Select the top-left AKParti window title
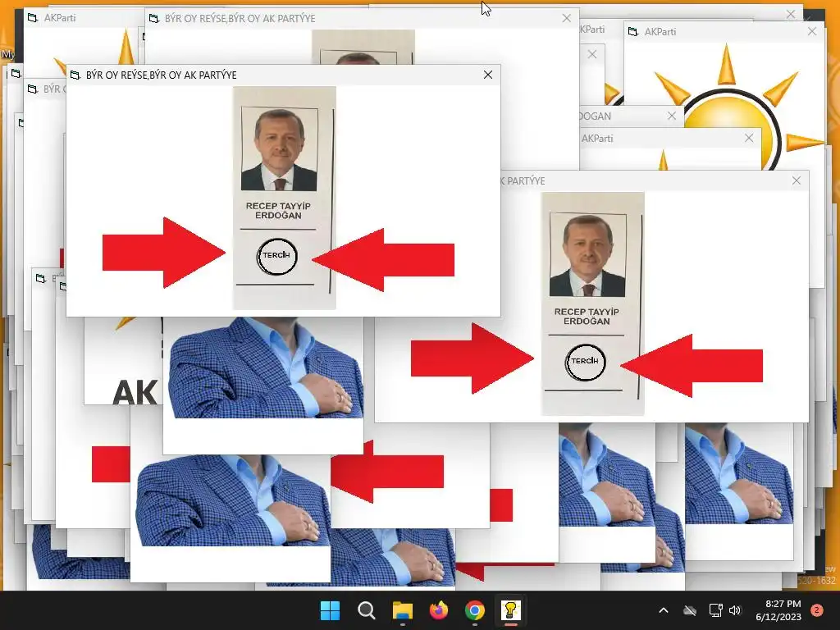The height and width of the screenshot is (630, 840). 60,18
